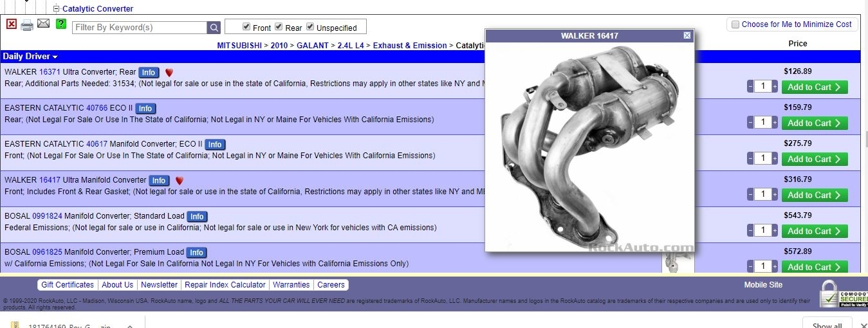Screen dimensions: 868x328
Task: Open WALKER part number 16417 link
Action: click(x=50, y=180)
